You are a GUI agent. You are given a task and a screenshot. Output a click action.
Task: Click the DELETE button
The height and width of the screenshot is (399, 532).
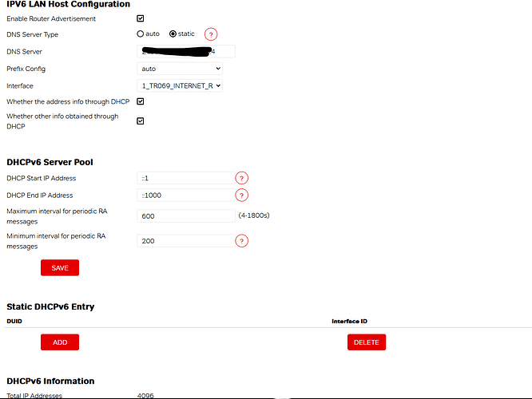[367, 342]
